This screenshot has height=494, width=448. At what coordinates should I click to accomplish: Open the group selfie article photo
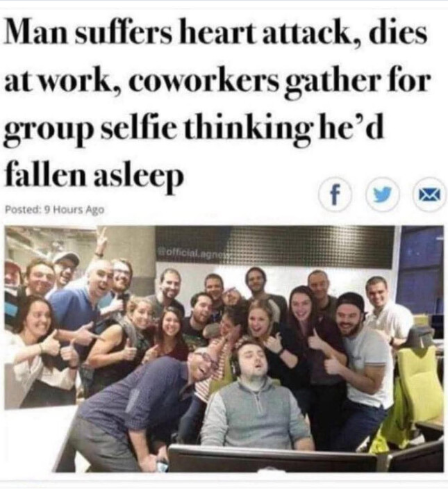click(x=224, y=349)
